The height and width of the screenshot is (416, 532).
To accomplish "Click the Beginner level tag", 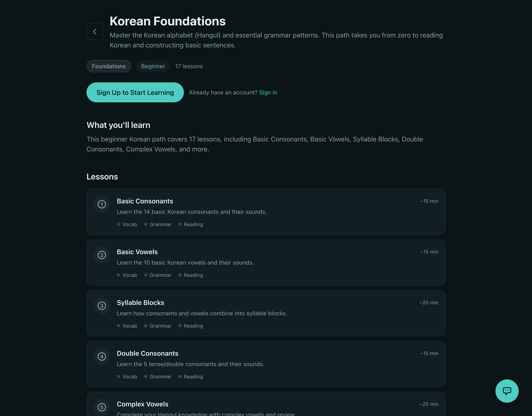I will click(153, 66).
